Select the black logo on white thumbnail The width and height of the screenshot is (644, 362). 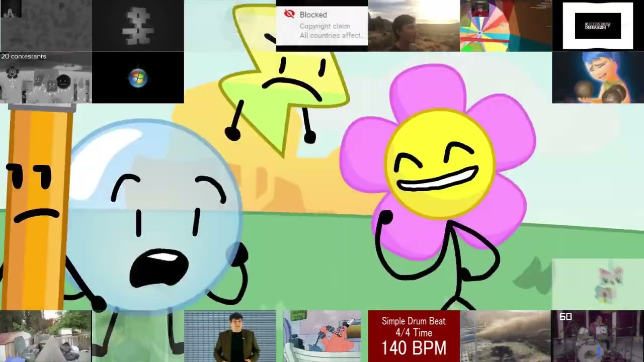(x=598, y=26)
